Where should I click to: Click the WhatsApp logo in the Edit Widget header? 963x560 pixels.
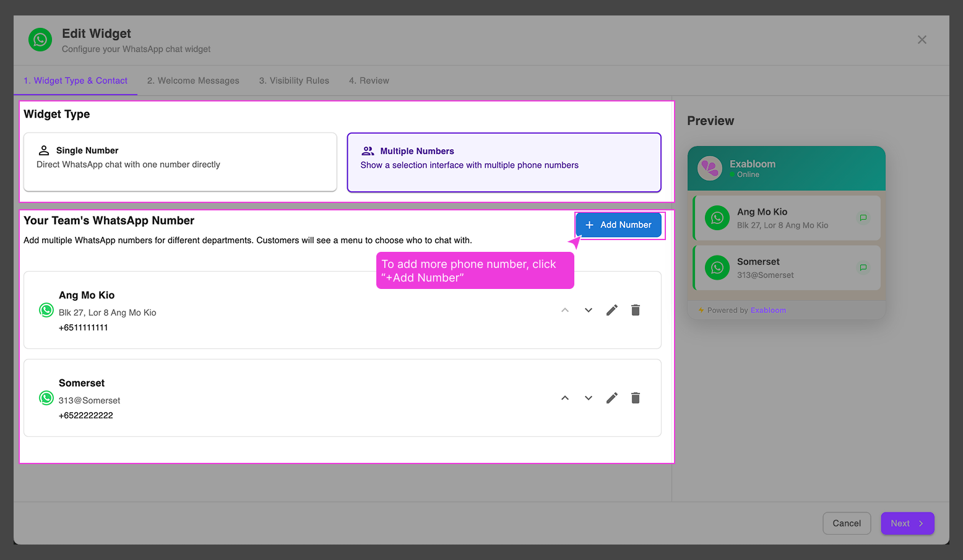tap(40, 40)
